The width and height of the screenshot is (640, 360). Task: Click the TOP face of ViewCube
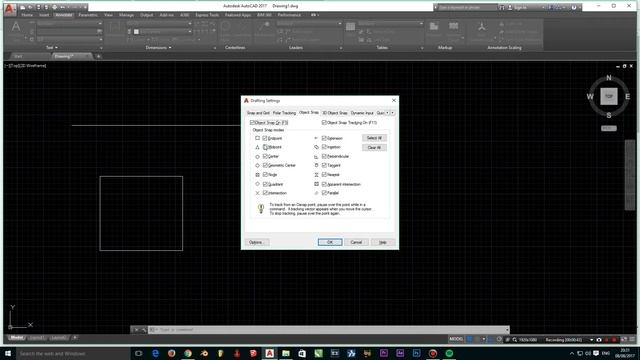[x=609, y=97]
